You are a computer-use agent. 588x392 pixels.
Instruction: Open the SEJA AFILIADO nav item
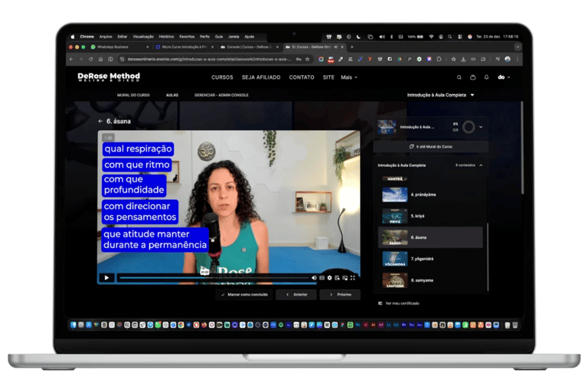click(x=261, y=77)
